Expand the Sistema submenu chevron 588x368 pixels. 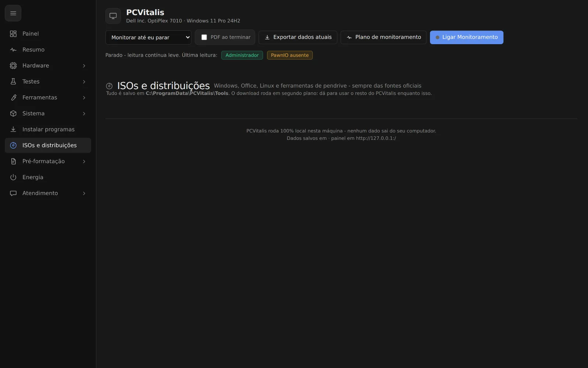[84, 113]
